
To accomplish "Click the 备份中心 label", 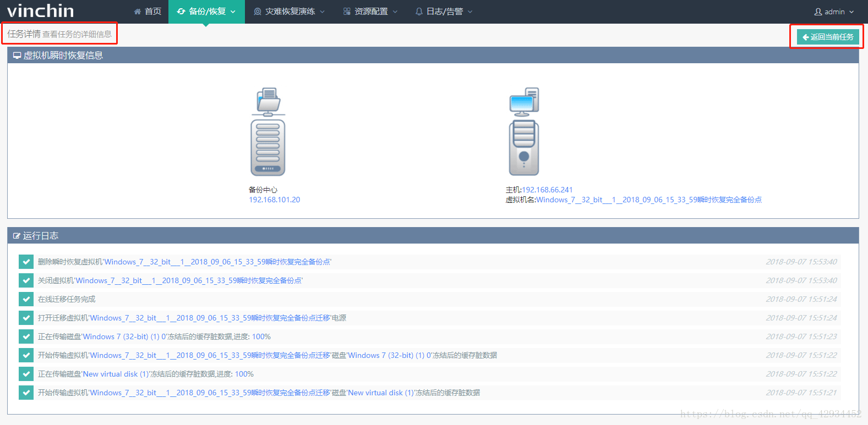I will pyautogui.click(x=263, y=190).
